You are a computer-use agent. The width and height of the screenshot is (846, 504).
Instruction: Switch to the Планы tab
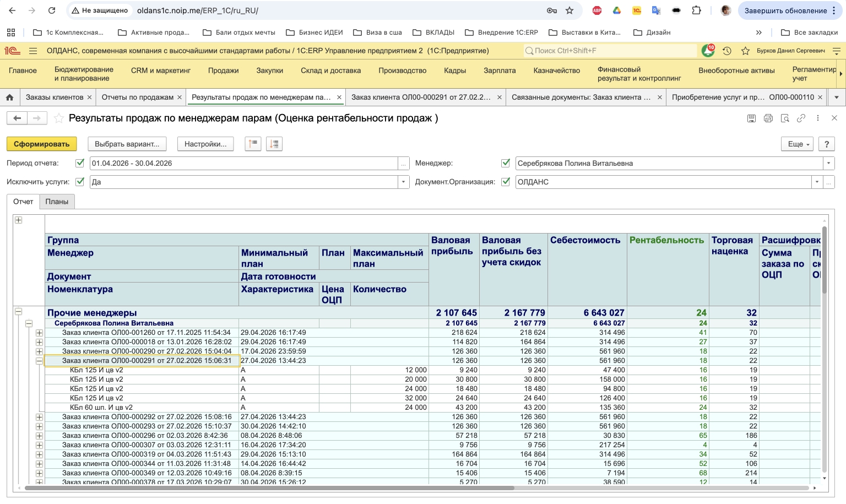(x=57, y=202)
